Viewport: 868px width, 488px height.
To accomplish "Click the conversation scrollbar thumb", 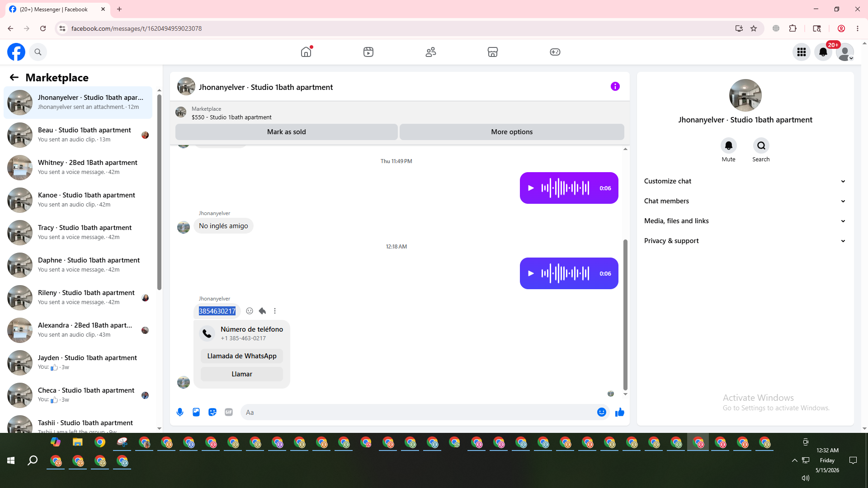I will coord(625,314).
